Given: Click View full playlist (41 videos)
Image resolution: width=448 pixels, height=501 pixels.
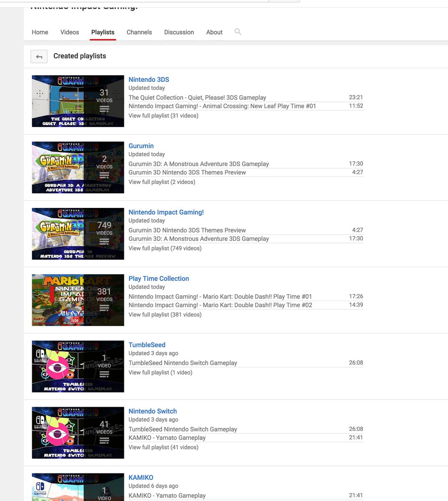Looking at the screenshot, I should click(x=164, y=447).
